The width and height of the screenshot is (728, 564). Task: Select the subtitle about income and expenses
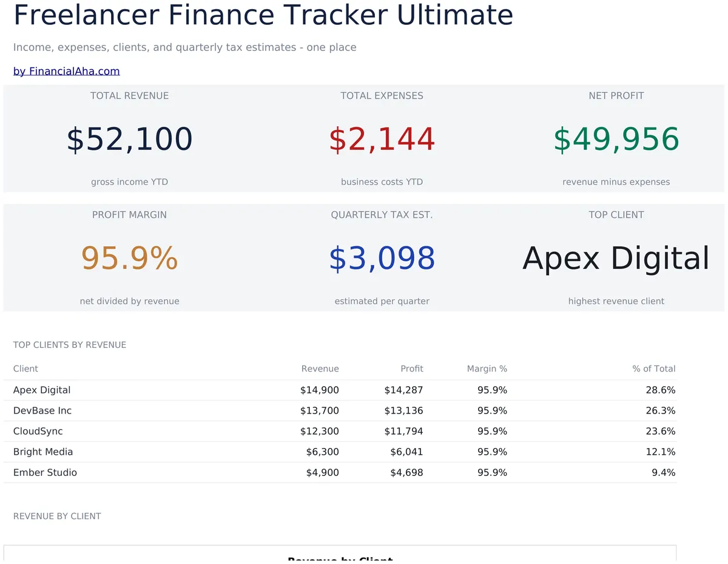185,47
